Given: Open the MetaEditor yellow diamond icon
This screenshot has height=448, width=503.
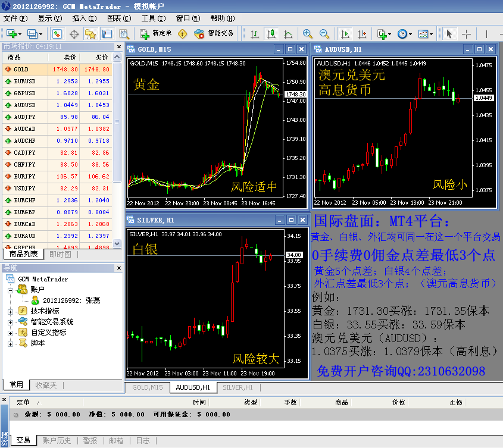Looking at the screenshot, I should coord(183,34).
